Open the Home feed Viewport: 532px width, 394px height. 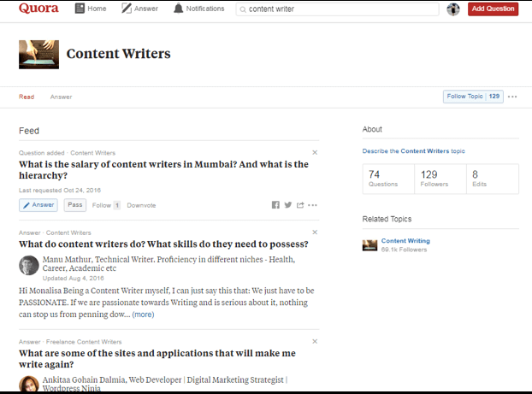tap(91, 9)
